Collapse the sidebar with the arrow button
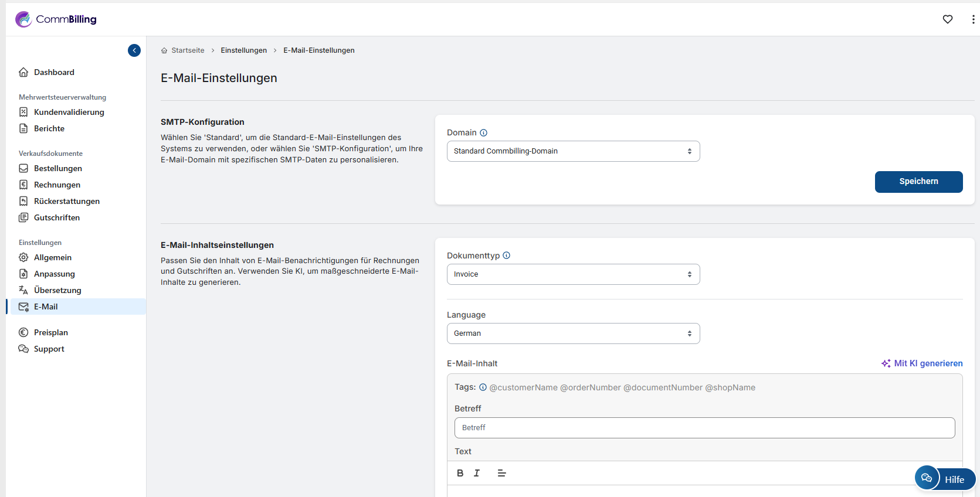Viewport: 980px width, 497px height. click(x=134, y=50)
